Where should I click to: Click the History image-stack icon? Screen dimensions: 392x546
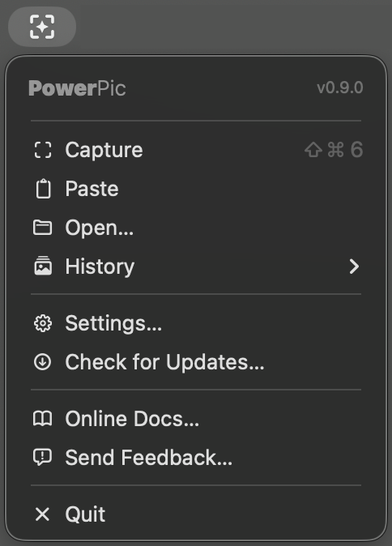coord(43,266)
